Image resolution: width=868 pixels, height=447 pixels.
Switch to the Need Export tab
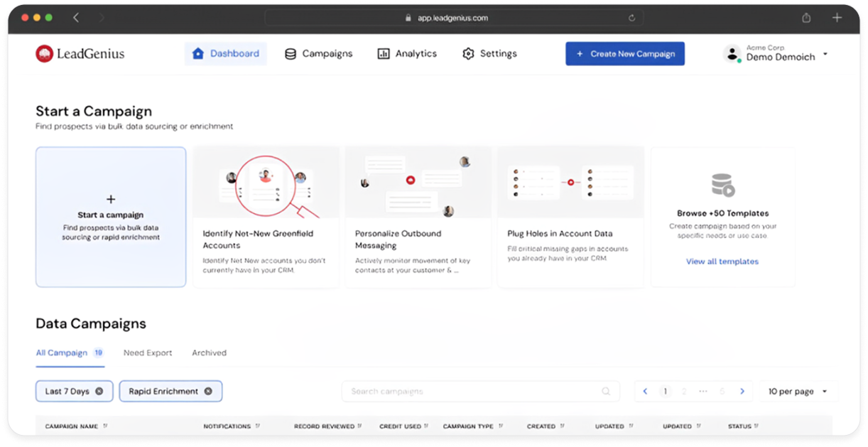coord(147,352)
